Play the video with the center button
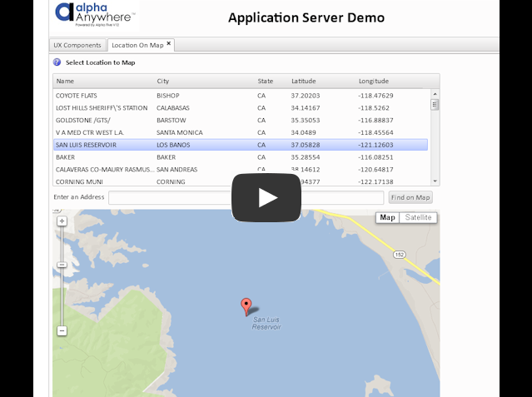Screen dimensions: 532x397 (266, 197)
